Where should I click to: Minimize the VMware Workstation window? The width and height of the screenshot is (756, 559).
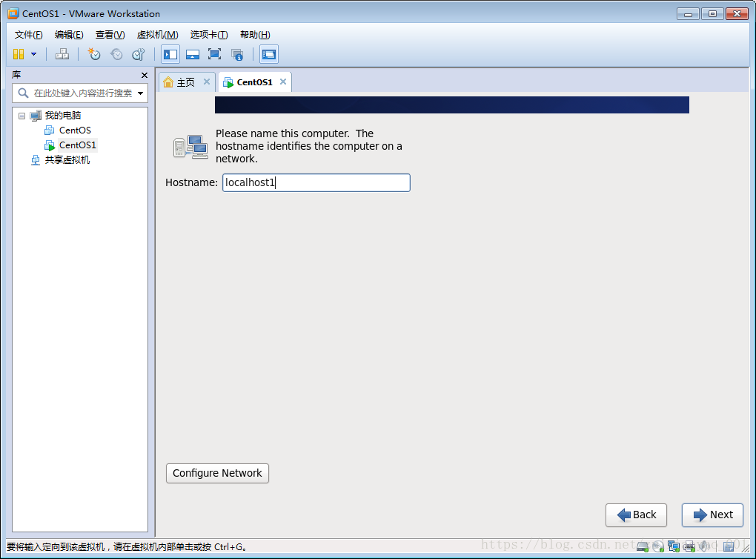coord(688,14)
